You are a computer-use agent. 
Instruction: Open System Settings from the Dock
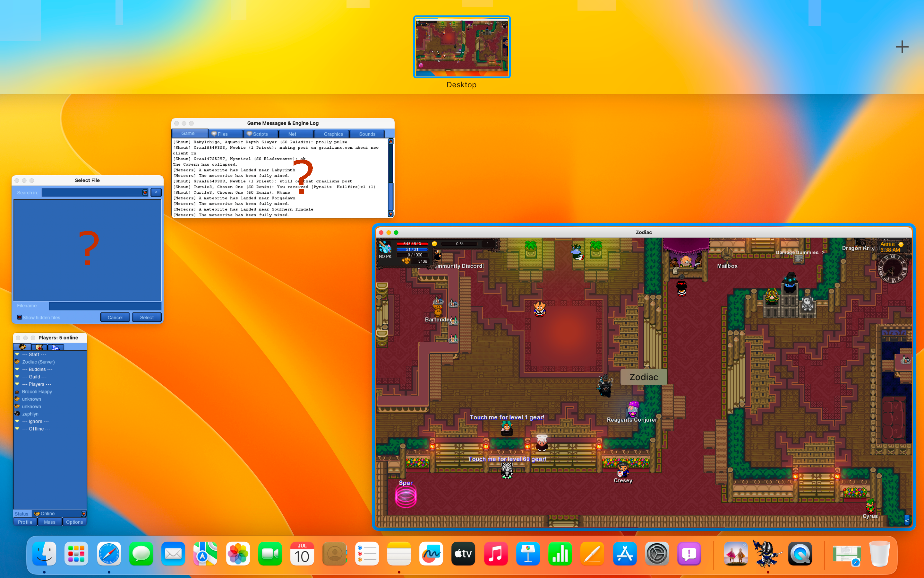[x=657, y=554]
